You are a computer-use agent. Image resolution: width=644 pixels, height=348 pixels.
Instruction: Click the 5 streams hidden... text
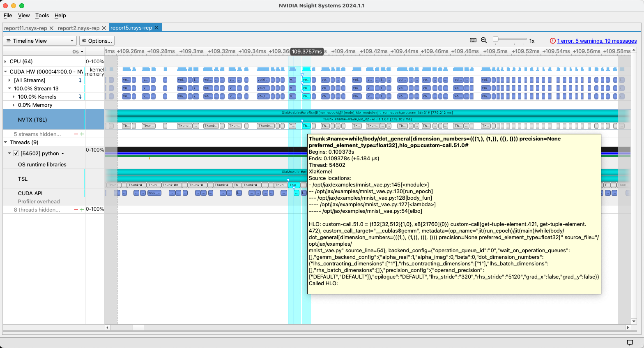click(37, 134)
